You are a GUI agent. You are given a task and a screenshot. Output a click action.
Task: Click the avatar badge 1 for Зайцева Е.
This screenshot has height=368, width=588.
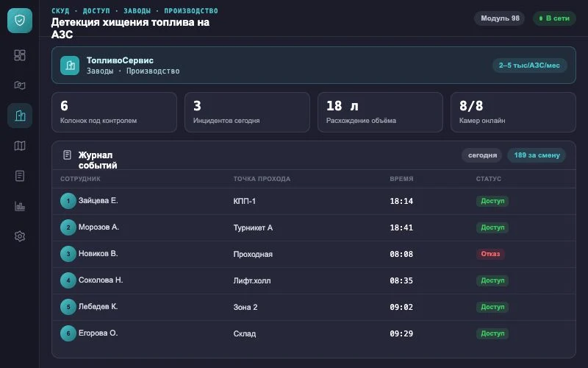[68, 201]
